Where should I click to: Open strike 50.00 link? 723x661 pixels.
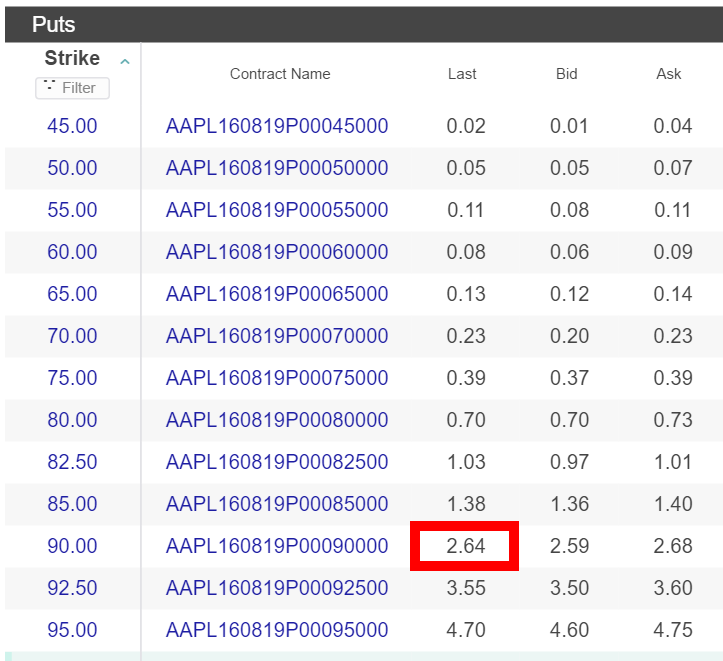point(72,168)
